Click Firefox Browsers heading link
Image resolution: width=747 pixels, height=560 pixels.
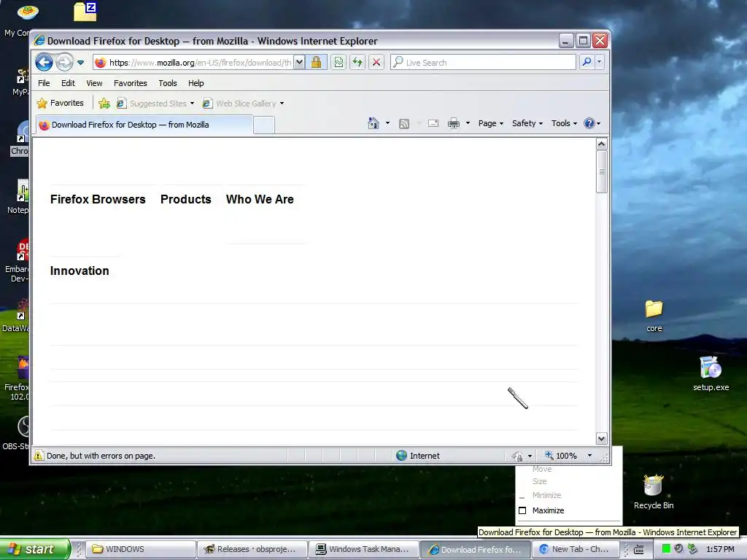coord(98,199)
